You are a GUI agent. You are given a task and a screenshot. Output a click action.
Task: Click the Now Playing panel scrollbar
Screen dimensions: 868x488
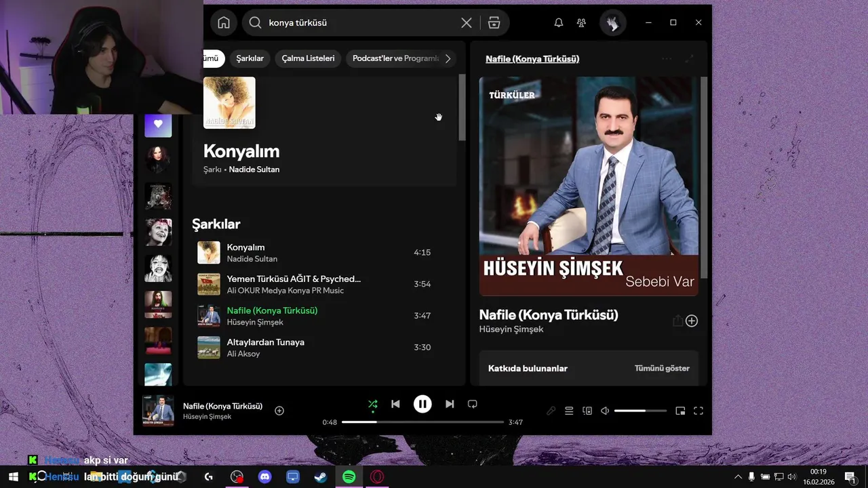704,176
